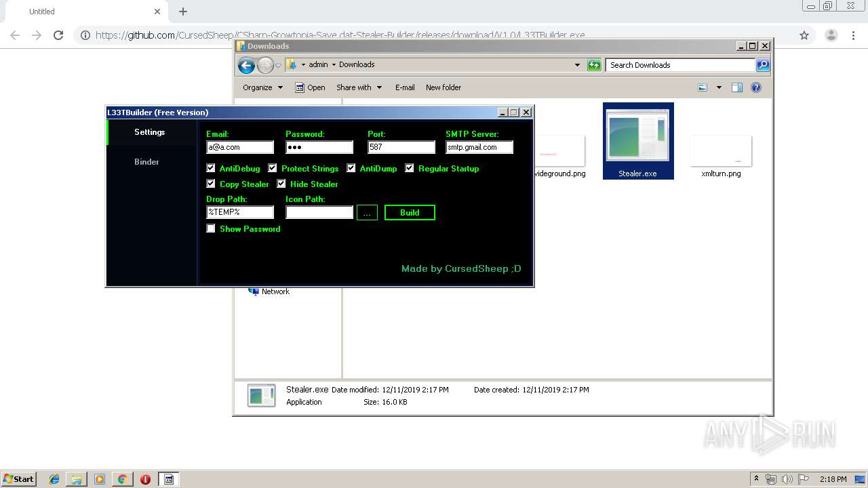The image size is (868, 488).
Task: Toggle the Copy Stealer checkbox
Action: tap(211, 184)
